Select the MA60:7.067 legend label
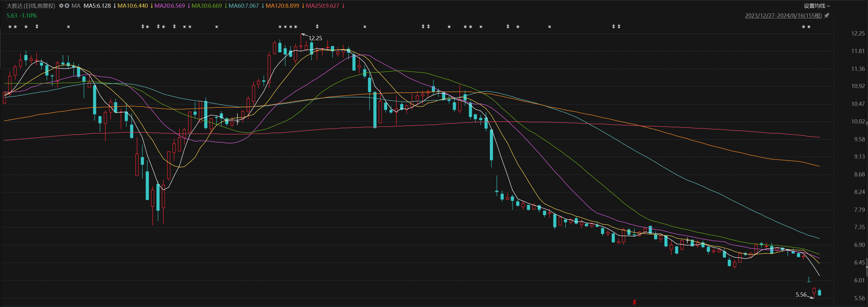868x307 pixels. coord(244,6)
